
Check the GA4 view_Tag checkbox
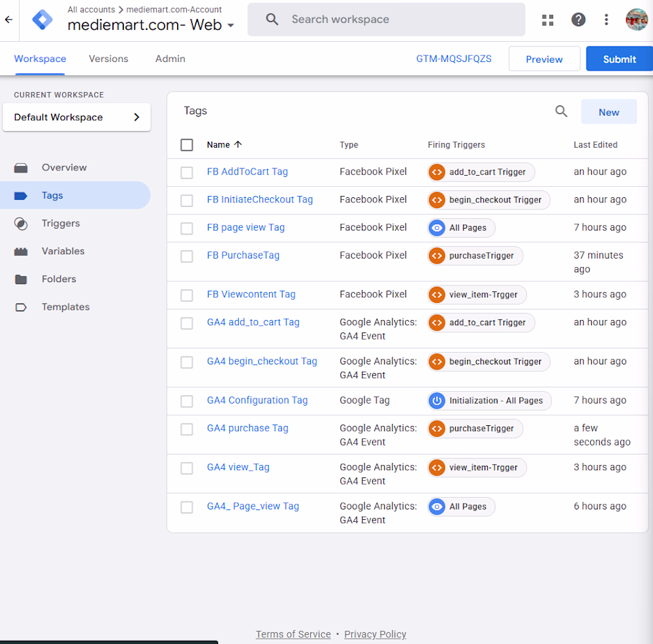coord(187,468)
